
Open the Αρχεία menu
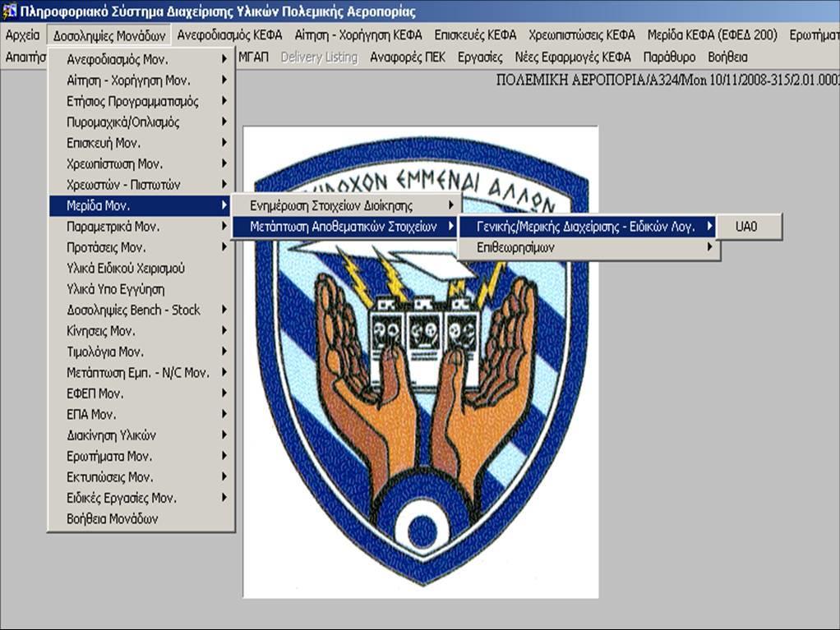click(x=22, y=35)
